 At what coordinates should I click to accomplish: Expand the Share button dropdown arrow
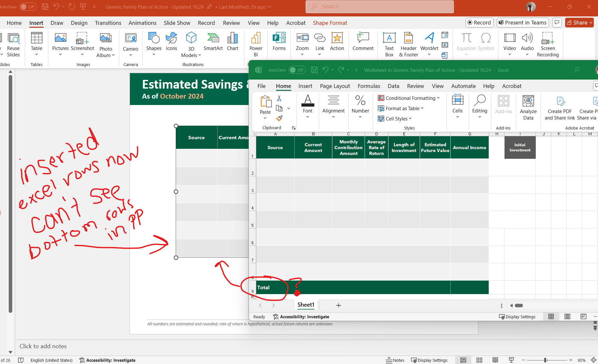pyautogui.click(x=591, y=23)
